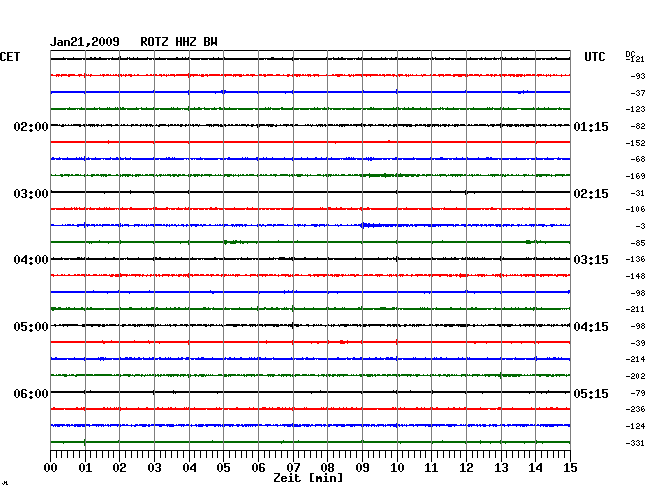This screenshot has height=494, width=650.
Task: Click the 04:15 UTC time label
Action: click(x=591, y=327)
